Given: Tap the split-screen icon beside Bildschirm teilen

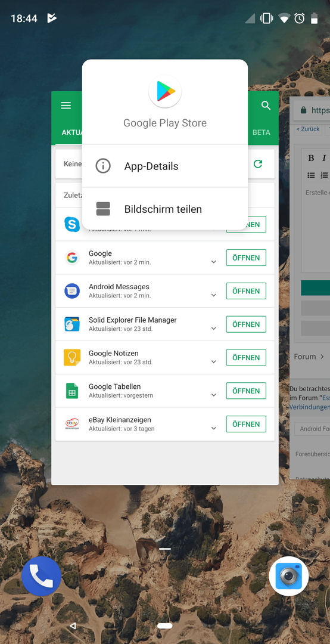Looking at the screenshot, I should tap(103, 209).
